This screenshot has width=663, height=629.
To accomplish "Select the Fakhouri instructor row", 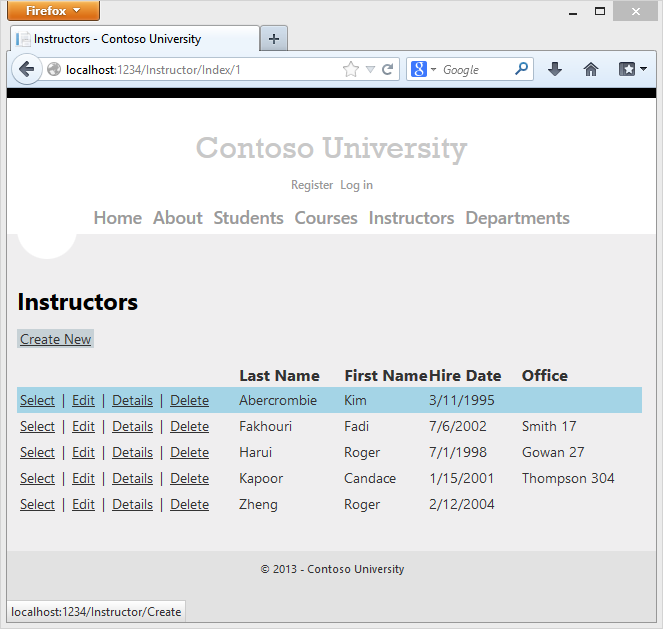I will [37, 427].
